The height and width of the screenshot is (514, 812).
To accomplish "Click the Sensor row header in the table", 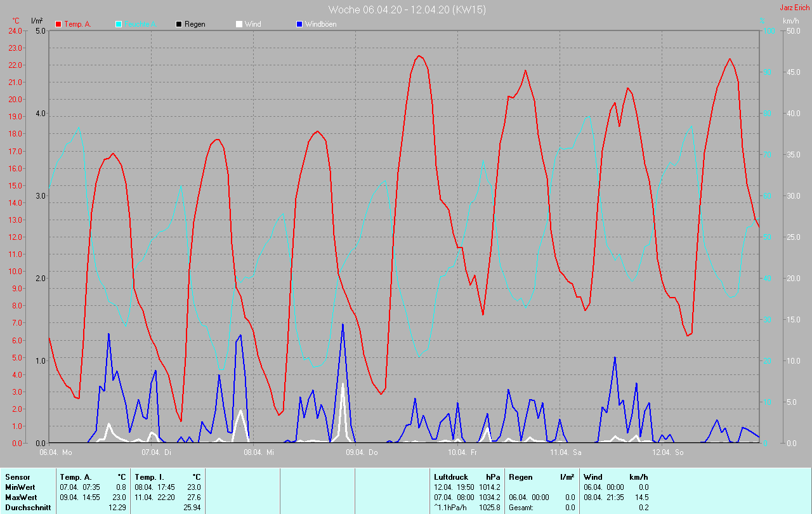I will coord(18,477).
